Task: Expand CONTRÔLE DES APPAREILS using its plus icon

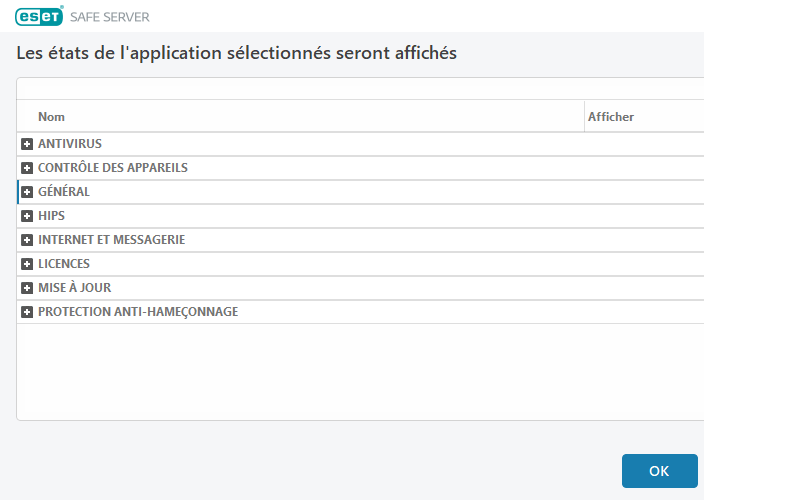Action: 27,168
